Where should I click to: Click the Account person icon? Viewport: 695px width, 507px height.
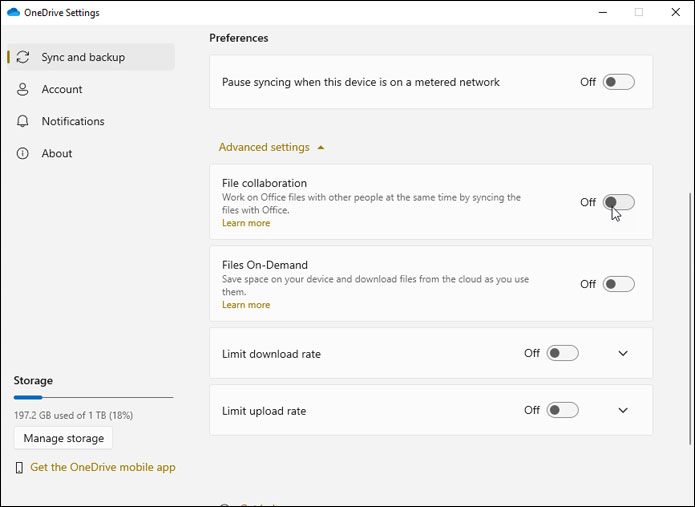23,89
